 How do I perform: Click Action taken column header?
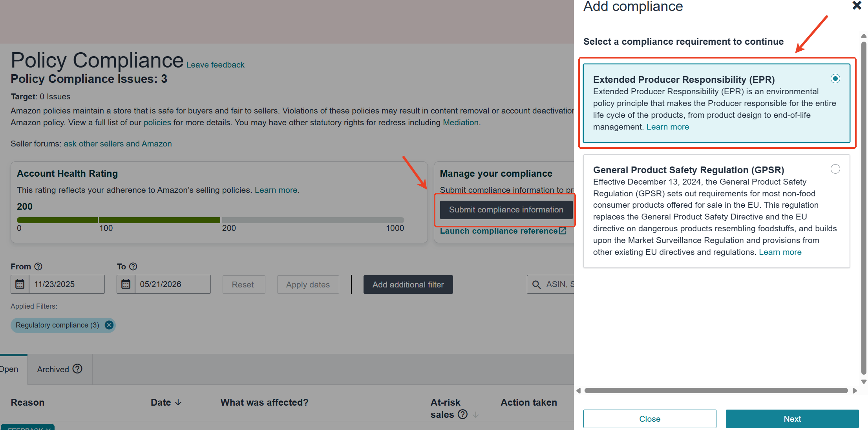pyautogui.click(x=529, y=403)
